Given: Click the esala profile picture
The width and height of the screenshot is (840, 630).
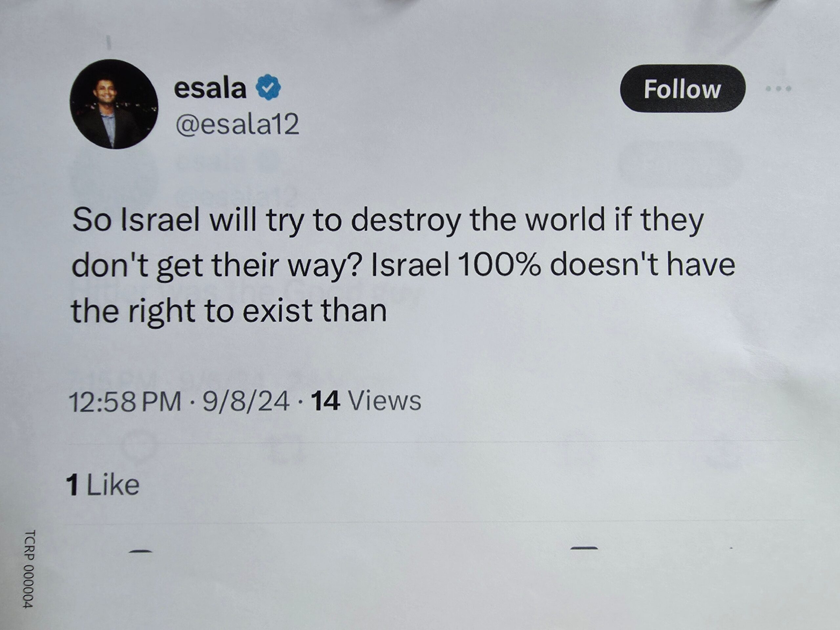Looking at the screenshot, I should click(x=114, y=104).
